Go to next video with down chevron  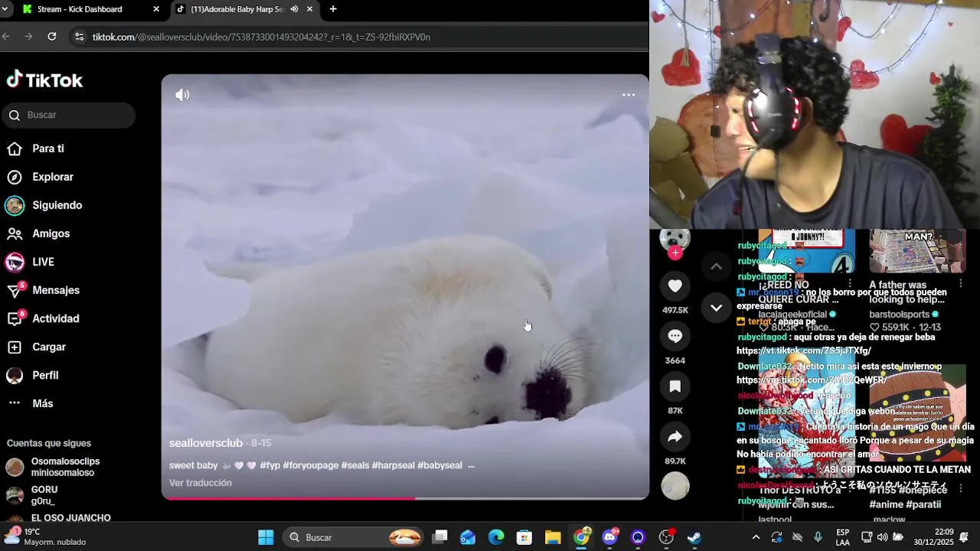tap(716, 308)
